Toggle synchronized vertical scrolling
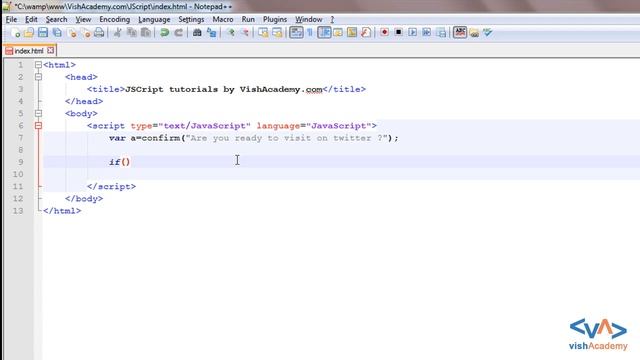This screenshot has height=360, width=640. pos(263,33)
